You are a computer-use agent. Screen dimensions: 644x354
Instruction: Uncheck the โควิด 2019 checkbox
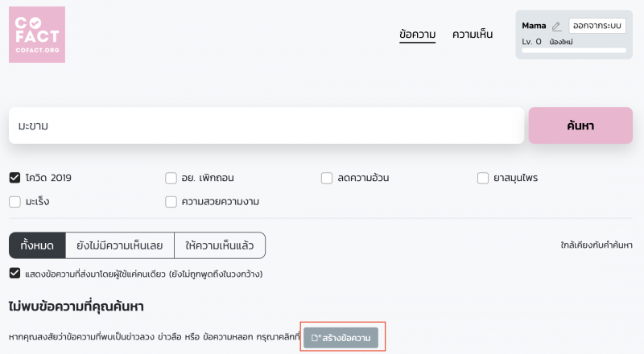[14, 178]
